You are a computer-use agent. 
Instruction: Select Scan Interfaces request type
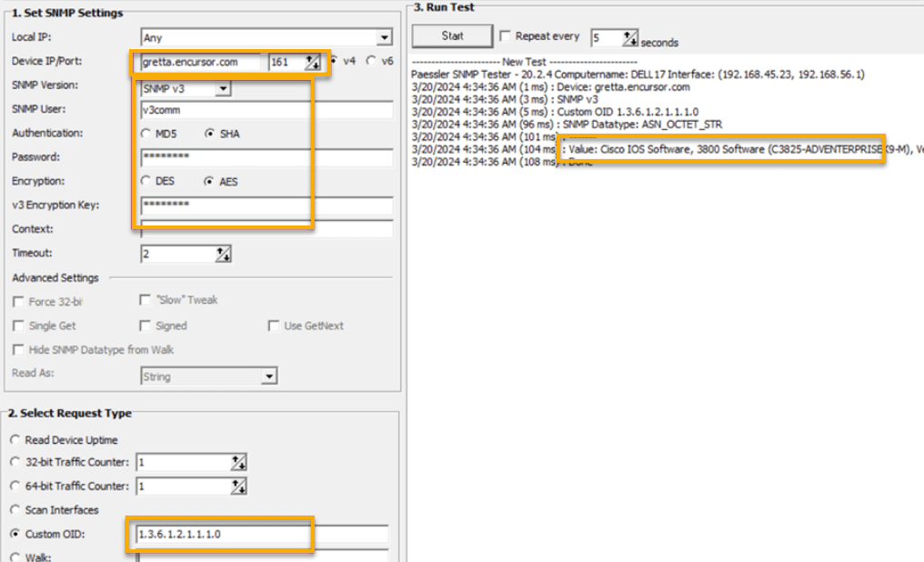[x=16, y=510]
